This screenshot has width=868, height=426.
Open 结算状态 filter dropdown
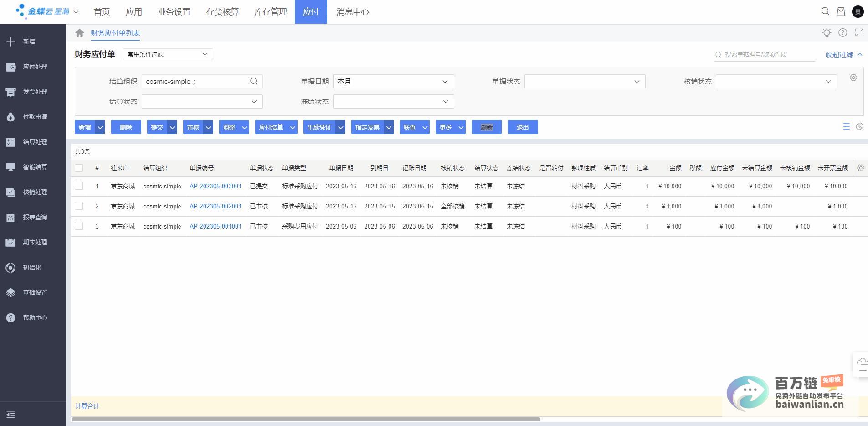coord(202,102)
